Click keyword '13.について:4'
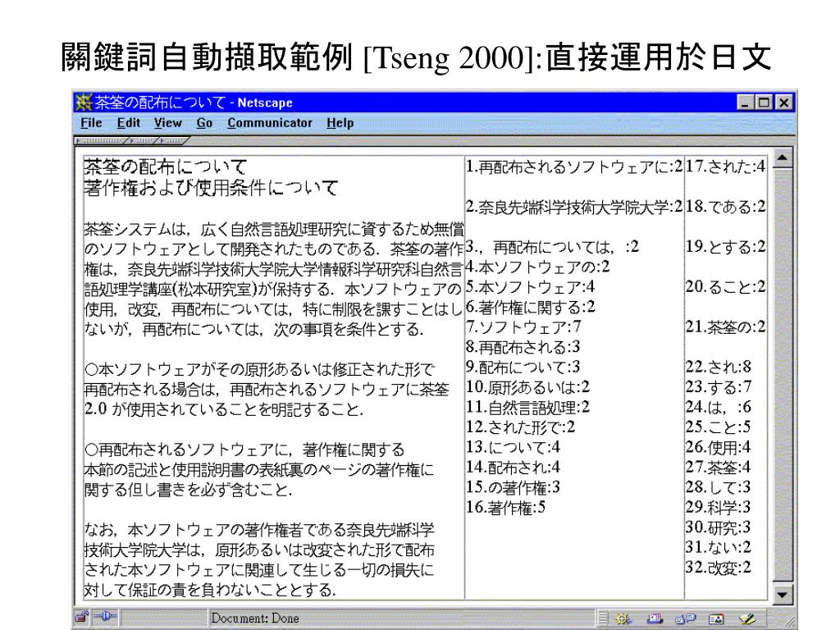This screenshot has width=840, height=630. coord(513,447)
